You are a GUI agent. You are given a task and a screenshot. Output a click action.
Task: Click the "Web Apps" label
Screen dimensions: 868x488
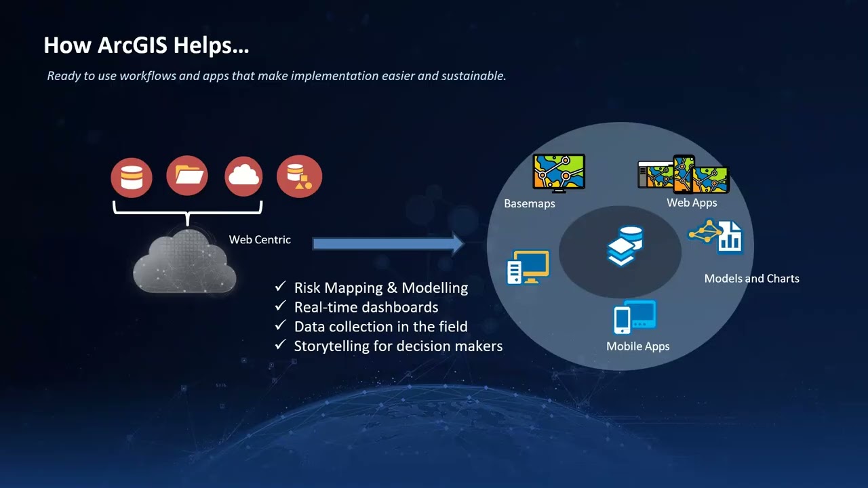click(x=692, y=202)
